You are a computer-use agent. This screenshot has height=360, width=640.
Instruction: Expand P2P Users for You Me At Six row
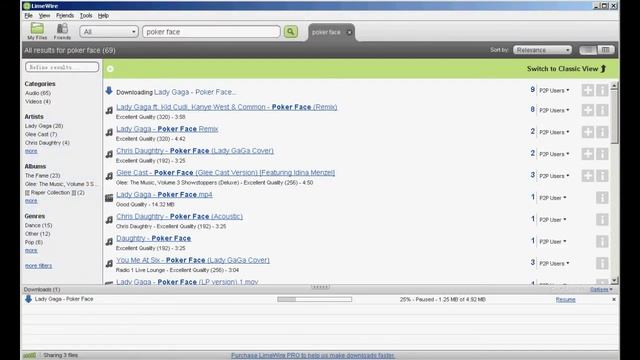554,264
